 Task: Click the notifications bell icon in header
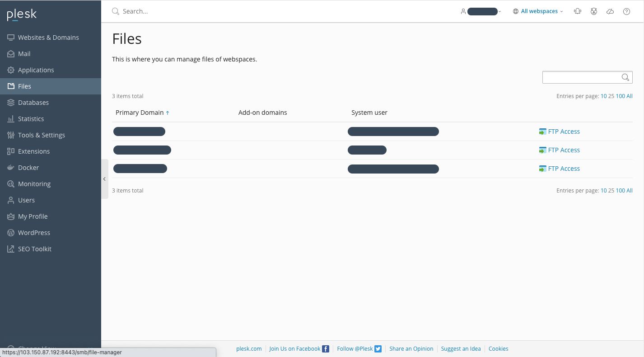(577, 11)
